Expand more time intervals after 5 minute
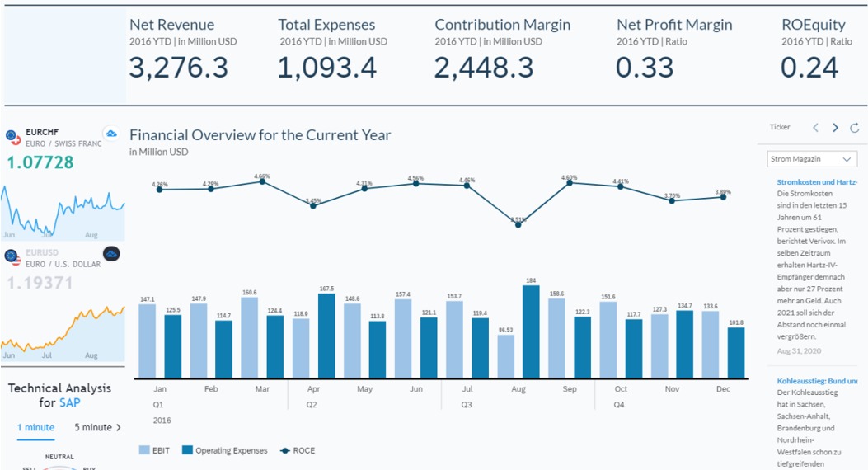This screenshot has width=868, height=470. [x=119, y=427]
